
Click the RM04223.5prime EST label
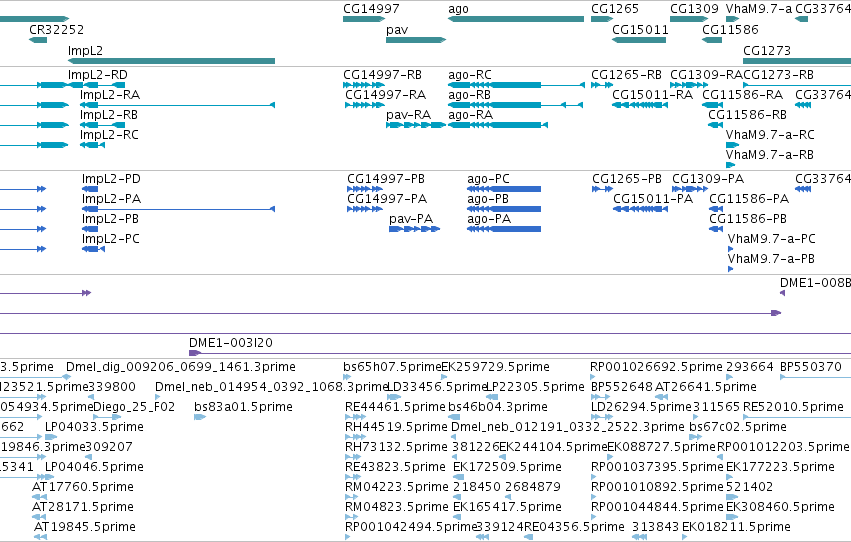pos(397,487)
